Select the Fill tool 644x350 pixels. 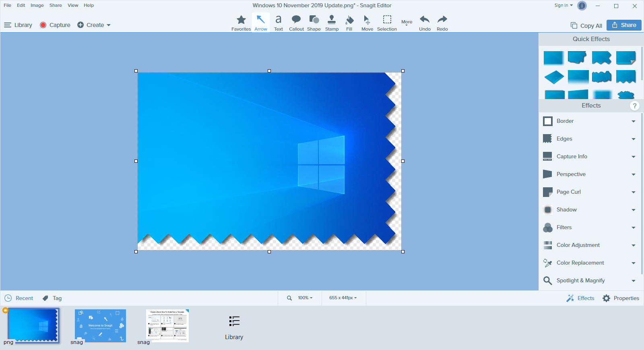click(349, 23)
